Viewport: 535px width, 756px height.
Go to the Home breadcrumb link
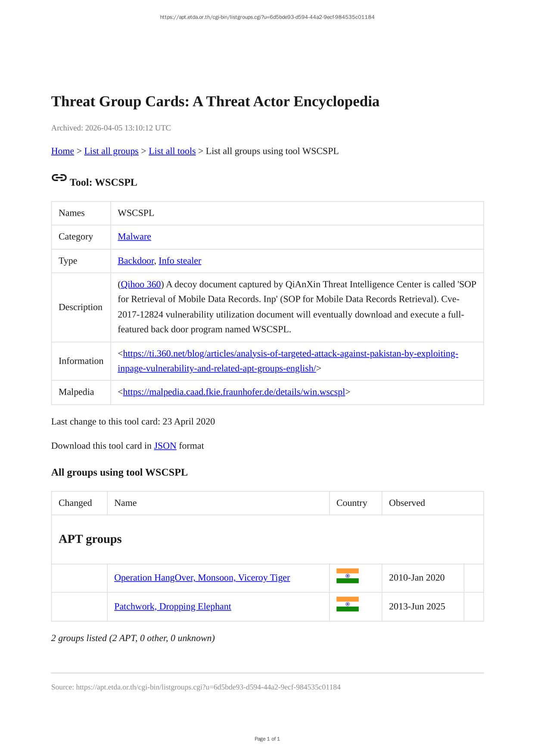click(62, 151)
